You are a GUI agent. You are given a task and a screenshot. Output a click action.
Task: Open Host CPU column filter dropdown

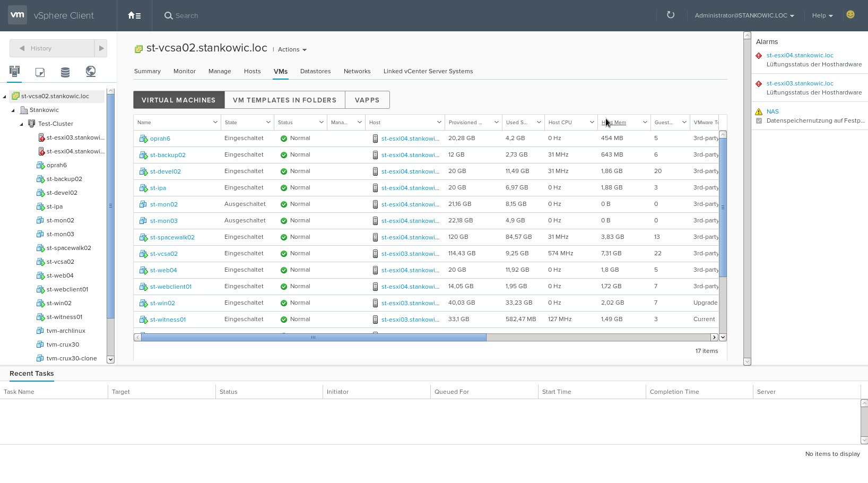tap(592, 122)
